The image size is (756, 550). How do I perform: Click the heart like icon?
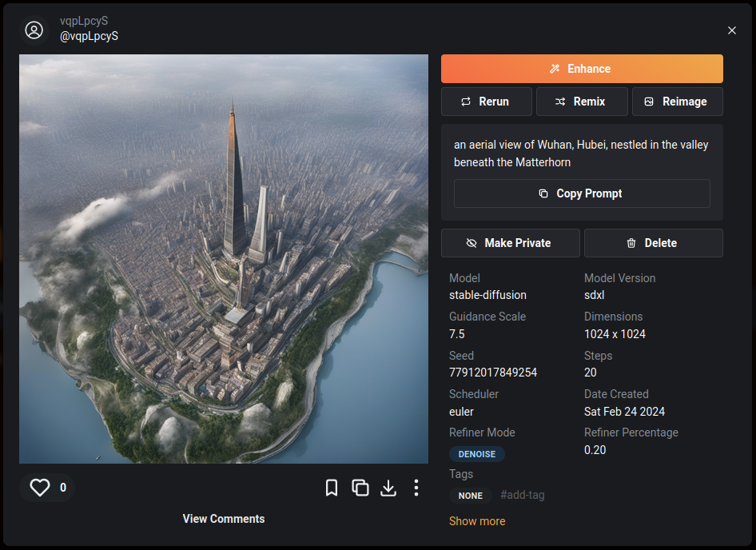tap(40, 488)
